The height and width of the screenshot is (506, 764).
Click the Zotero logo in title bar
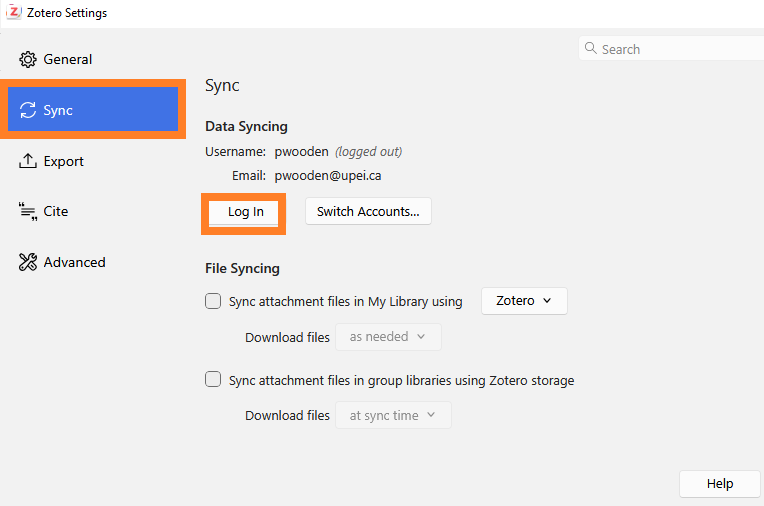[x=14, y=13]
